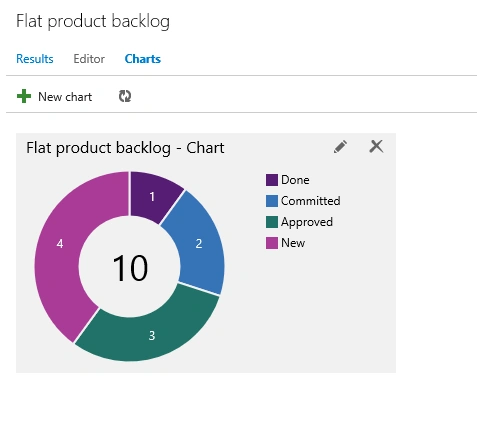Click the Committed pie slice labeled 2
This screenshot has height=423, width=477.
(200, 244)
